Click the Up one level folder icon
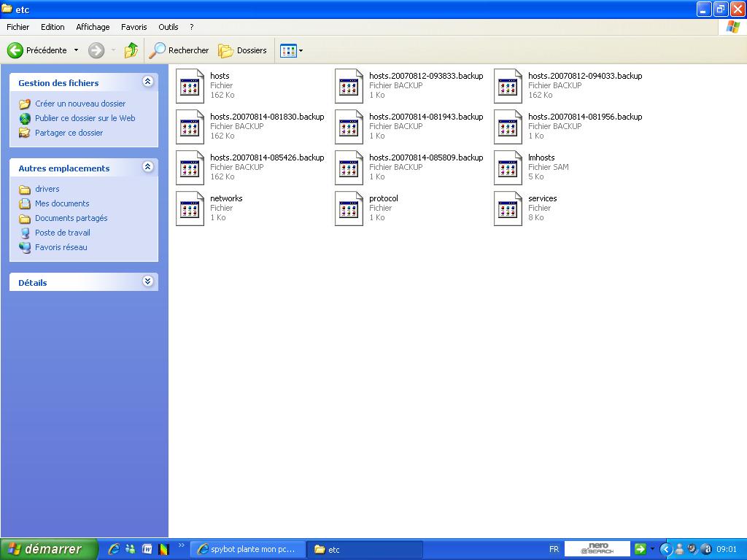The width and height of the screenshot is (747, 560). (x=131, y=50)
